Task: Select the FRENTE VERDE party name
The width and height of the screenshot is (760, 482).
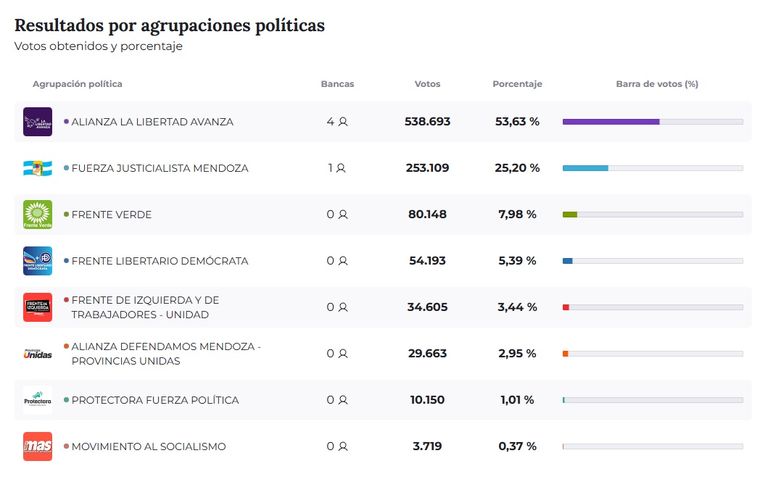Action: coord(111,214)
